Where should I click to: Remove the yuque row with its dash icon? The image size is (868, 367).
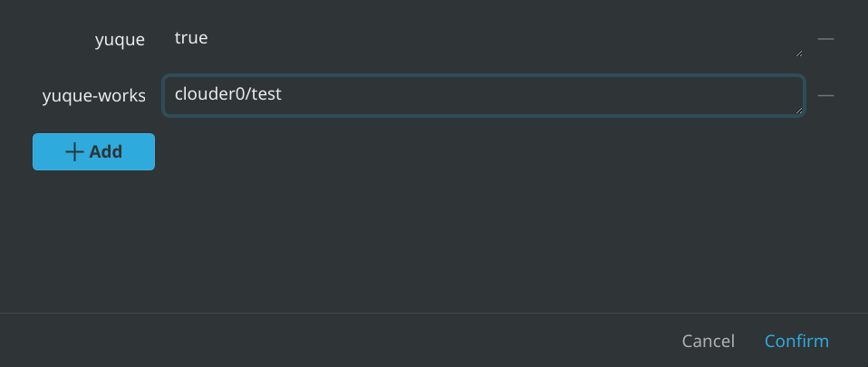(x=825, y=39)
